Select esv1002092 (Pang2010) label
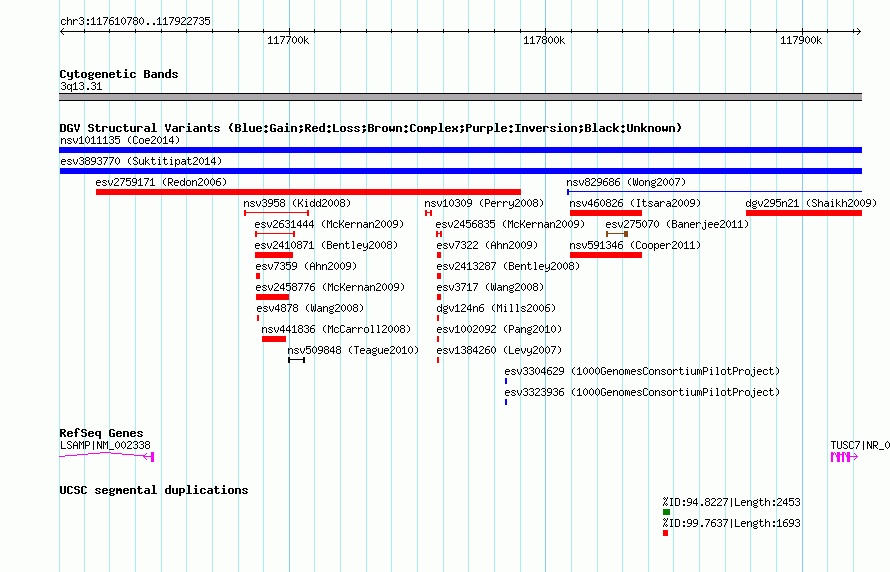 pyautogui.click(x=499, y=329)
